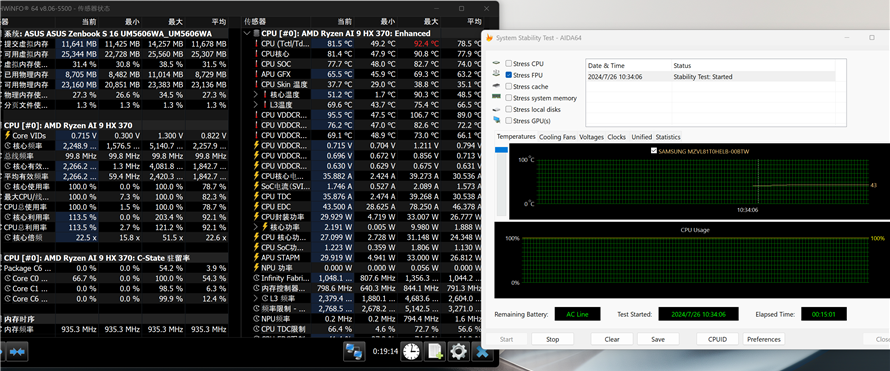This screenshot has height=371, width=890.
Task: Click the thermometer icon of APU GFX row
Action: pyautogui.click(x=257, y=74)
